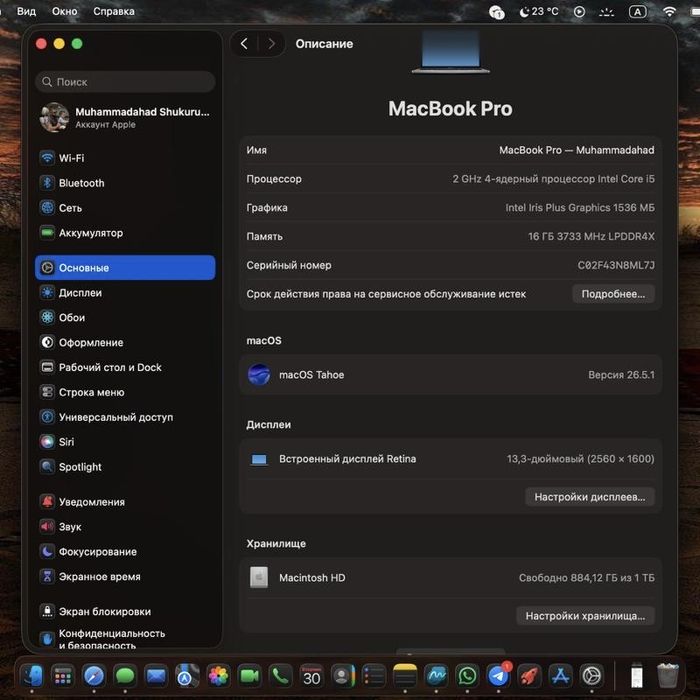The height and width of the screenshot is (700, 700).
Task: Click System Settings icon in the Dock
Action: tap(592, 676)
